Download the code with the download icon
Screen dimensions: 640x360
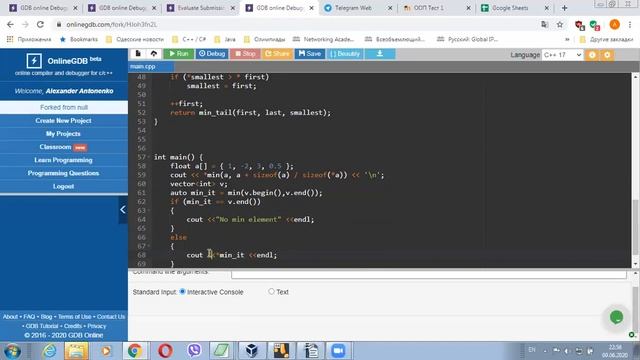pyautogui.click(x=380, y=54)
